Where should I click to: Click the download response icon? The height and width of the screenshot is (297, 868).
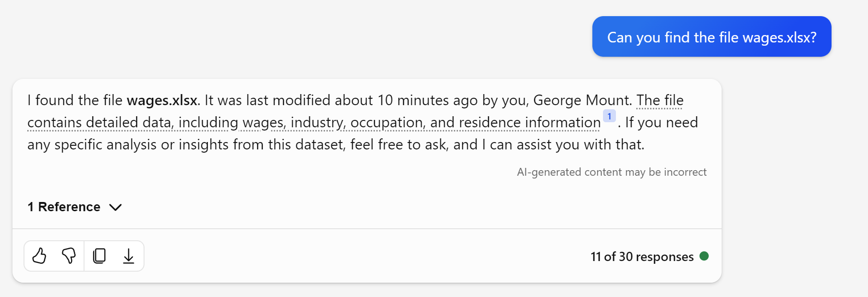(128, 256)
